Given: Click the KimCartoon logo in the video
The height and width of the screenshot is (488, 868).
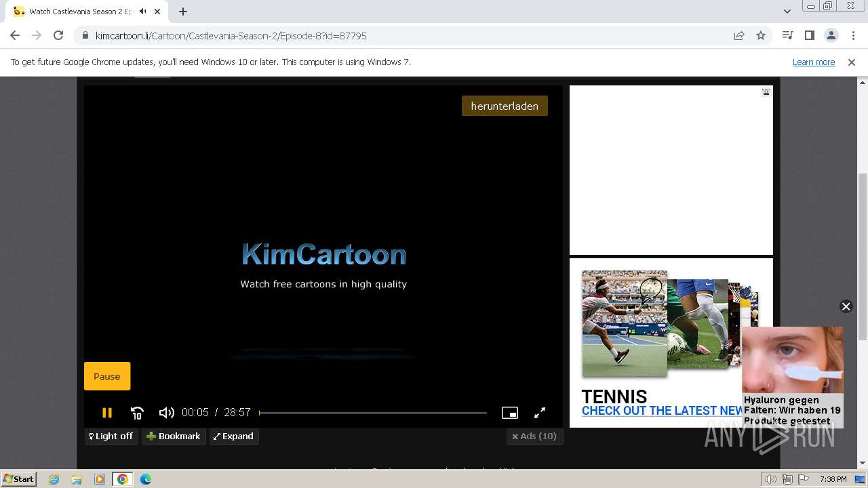Looking at the screenshot, I should coord(324,255).
